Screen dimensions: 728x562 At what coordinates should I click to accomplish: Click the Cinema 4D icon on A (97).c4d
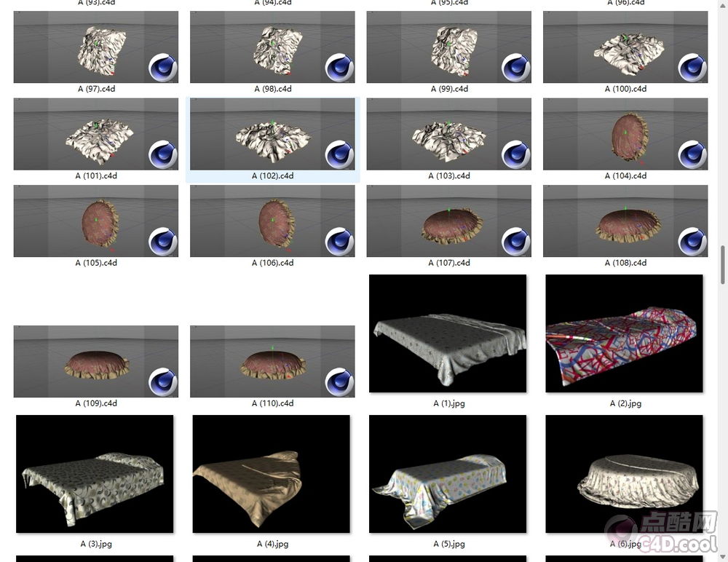click(163, 68)
